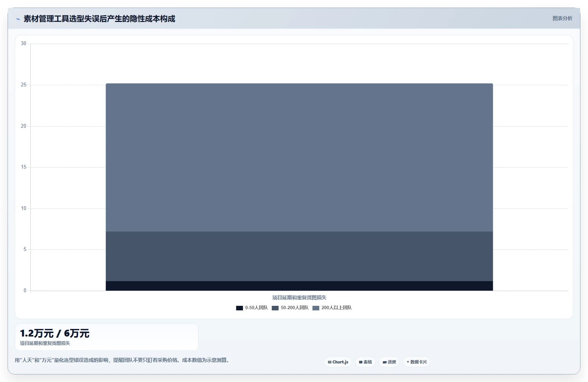Screen dimensions: 588x382
Task: Click the lightning icon beside the chart title
Action: pos(18,19)
